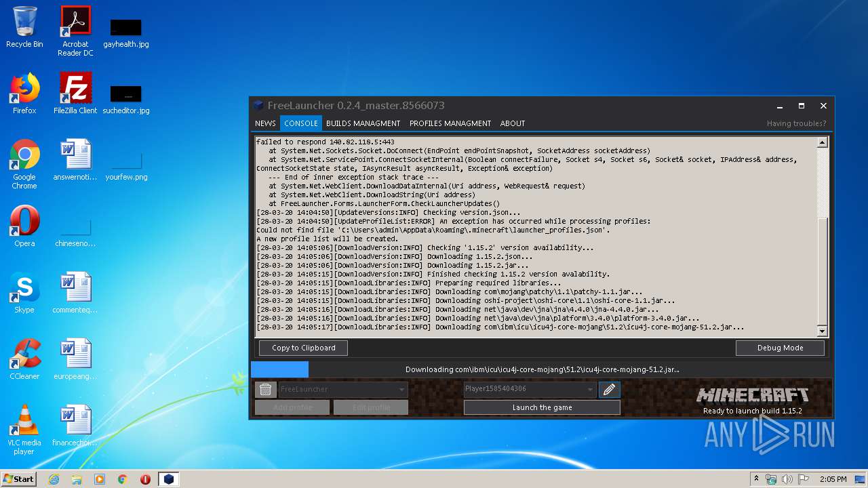Switch to the NEWS tab
This screenshot has height=488, width=868.
[x=265, y=123]
